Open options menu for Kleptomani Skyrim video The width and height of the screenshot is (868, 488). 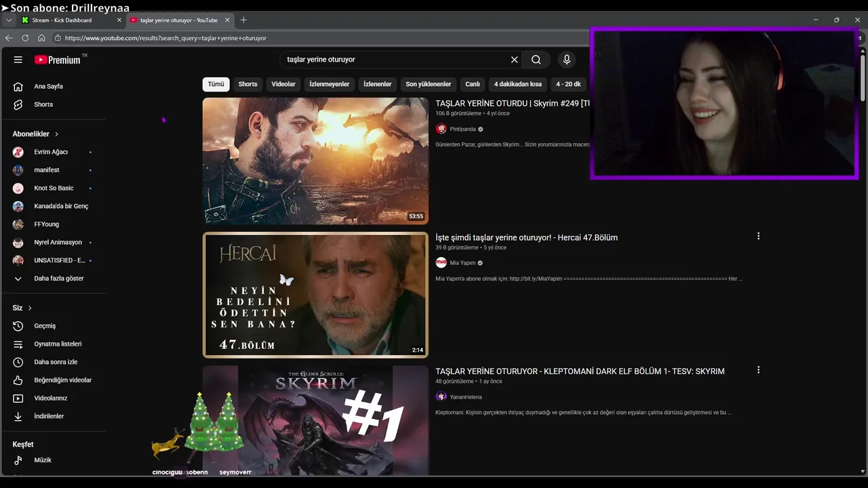(x=758, y=370)
